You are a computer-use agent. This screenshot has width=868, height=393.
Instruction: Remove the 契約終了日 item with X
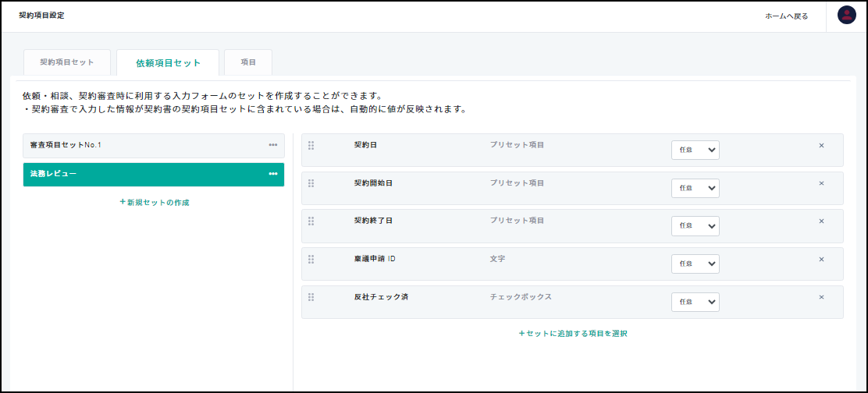(821, 221)
